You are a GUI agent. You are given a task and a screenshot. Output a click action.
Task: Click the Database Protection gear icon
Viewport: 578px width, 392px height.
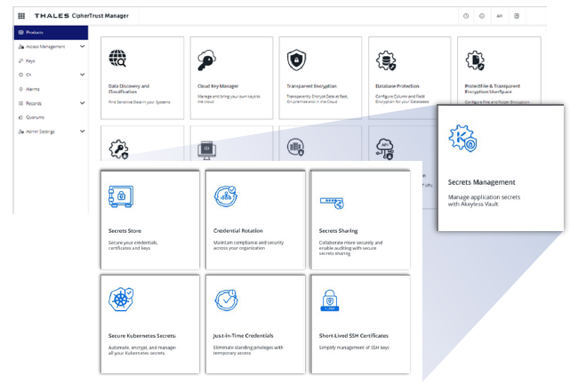tap(386, 60)
